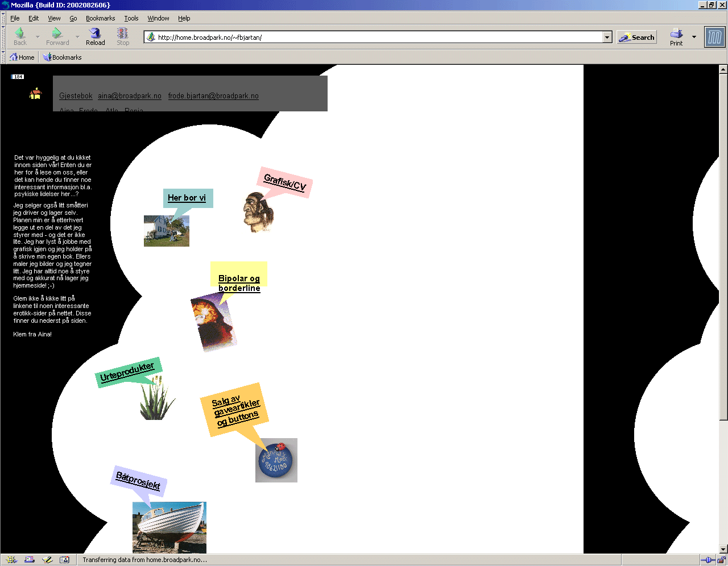This screenshot has height=566, width=728.
Task: Click the Search button
Action: pyautogui.click(x=636, y=38)
